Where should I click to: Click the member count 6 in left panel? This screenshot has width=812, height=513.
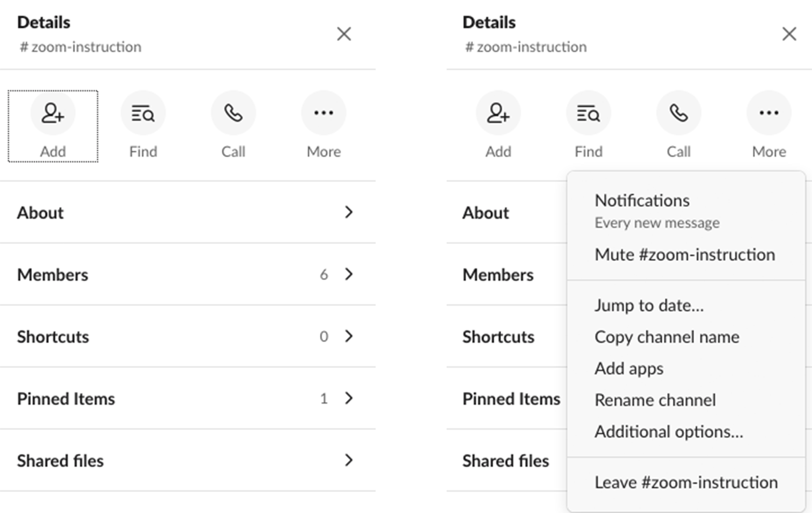point(324,275)
